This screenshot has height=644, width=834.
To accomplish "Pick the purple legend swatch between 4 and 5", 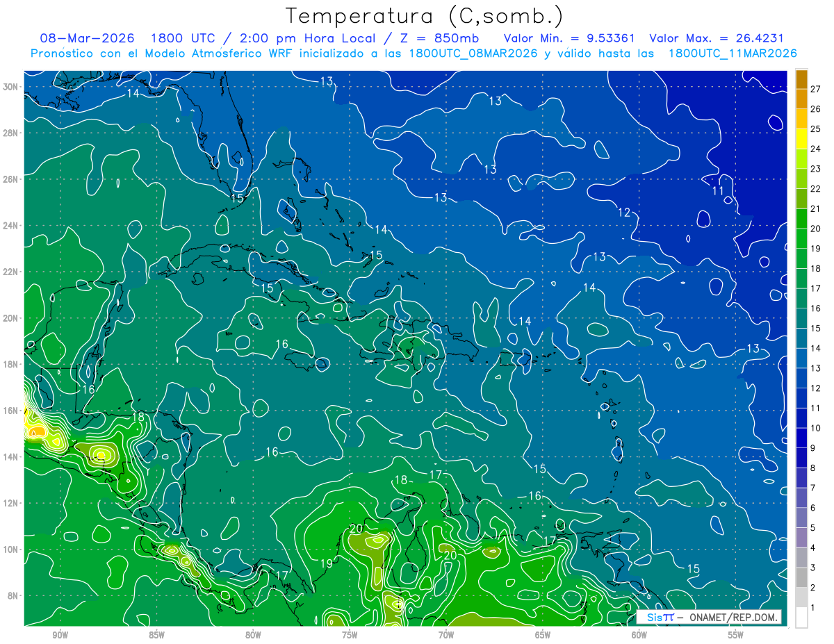I will click(x=801, y=538).
